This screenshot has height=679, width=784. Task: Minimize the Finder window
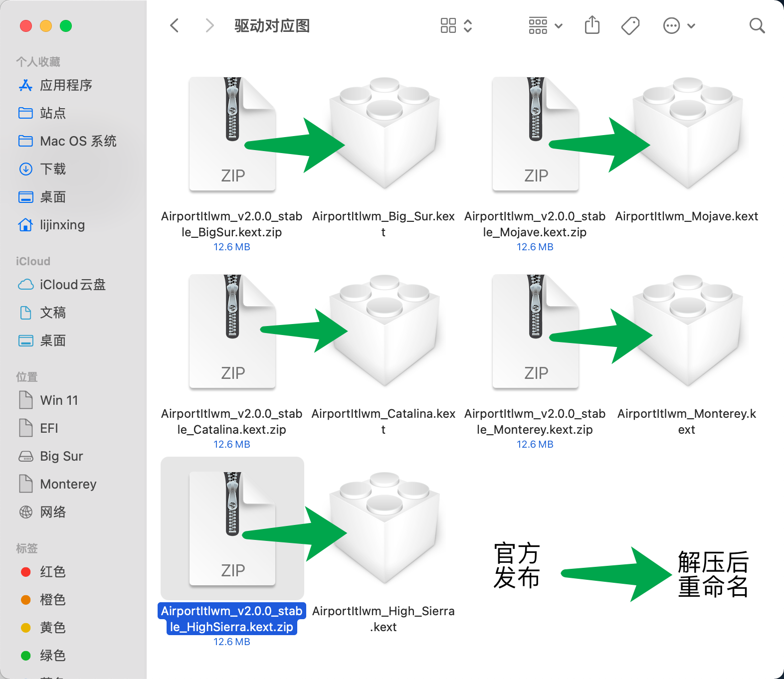[x=46, y=26]
